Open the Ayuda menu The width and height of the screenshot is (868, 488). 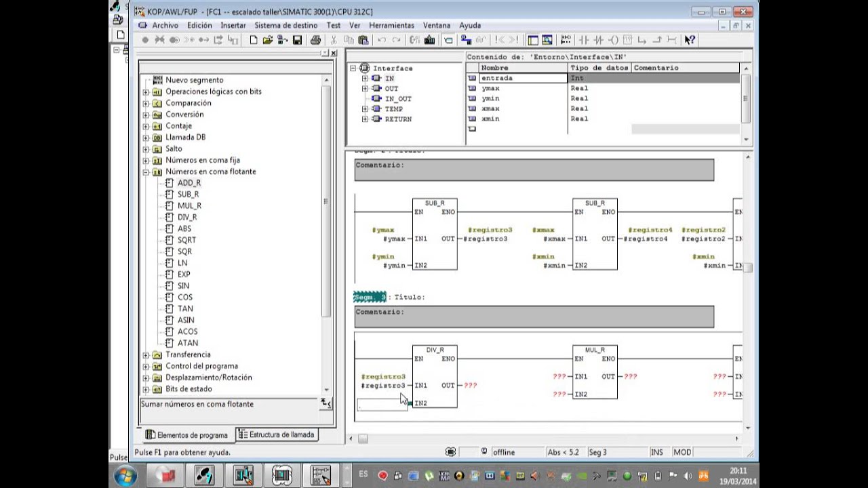click(470, 25)
